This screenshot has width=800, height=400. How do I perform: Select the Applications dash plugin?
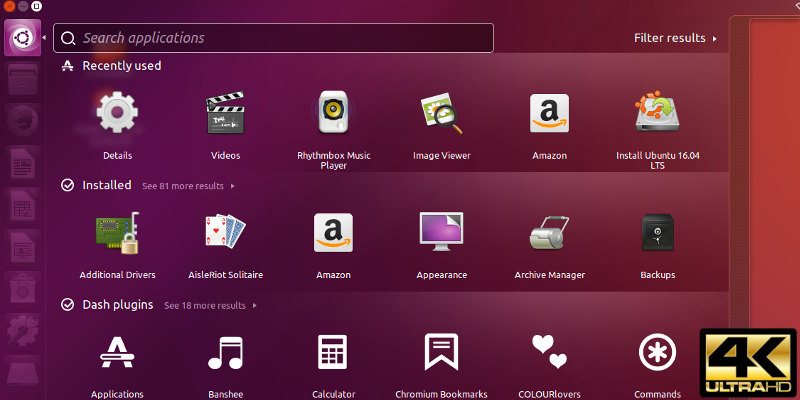[117, 352]
